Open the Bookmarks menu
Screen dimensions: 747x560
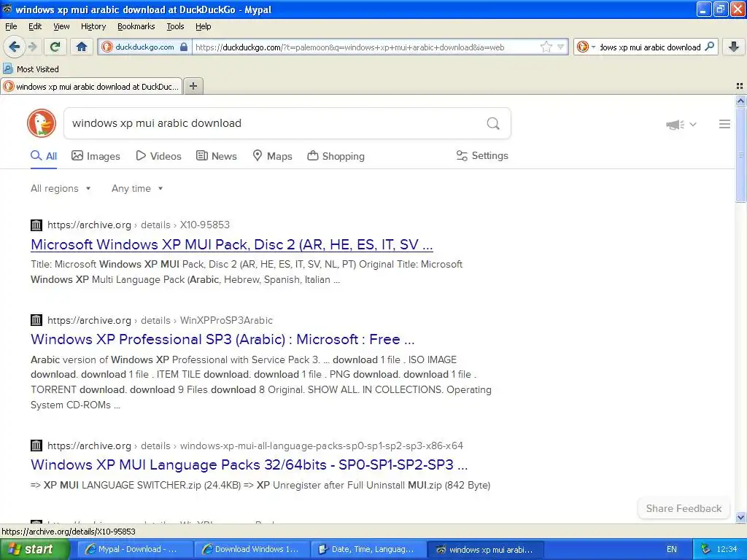pyautogui.click(x=136, y=26)
